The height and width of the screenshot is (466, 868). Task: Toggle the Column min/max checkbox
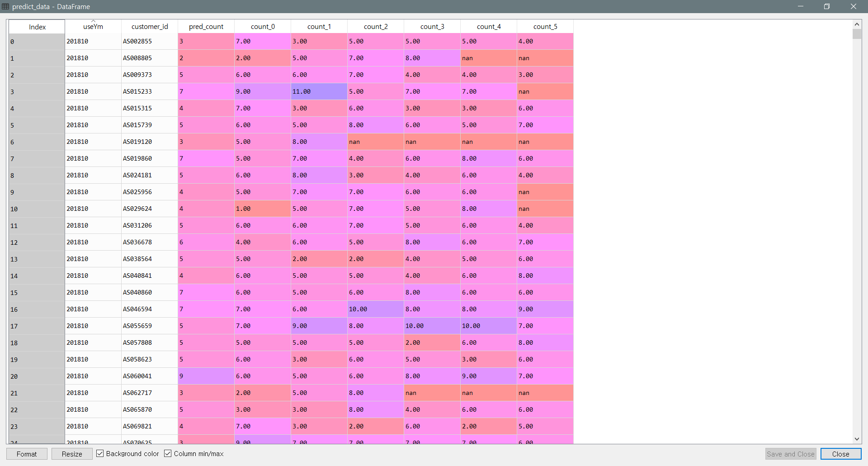coord(168,453)
